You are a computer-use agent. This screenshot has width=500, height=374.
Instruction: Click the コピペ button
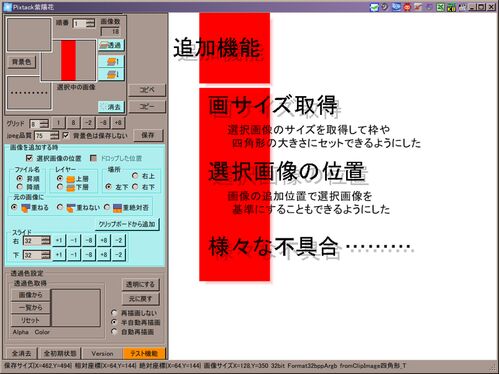pyautogui.click(x=147, y=90)
